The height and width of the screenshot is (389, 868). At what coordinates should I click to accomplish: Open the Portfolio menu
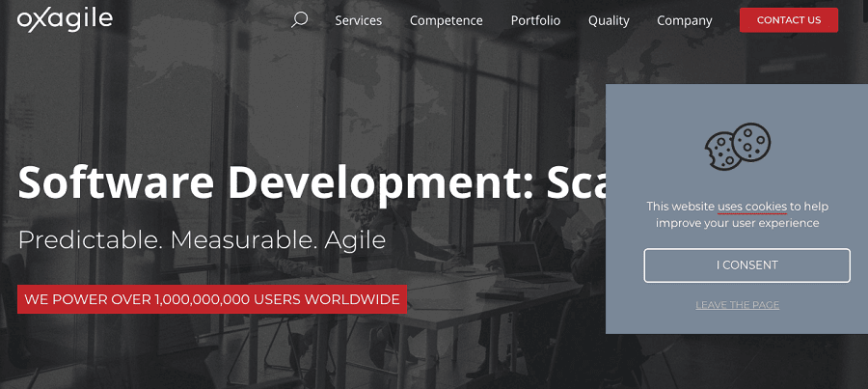(x=535, y=20)
